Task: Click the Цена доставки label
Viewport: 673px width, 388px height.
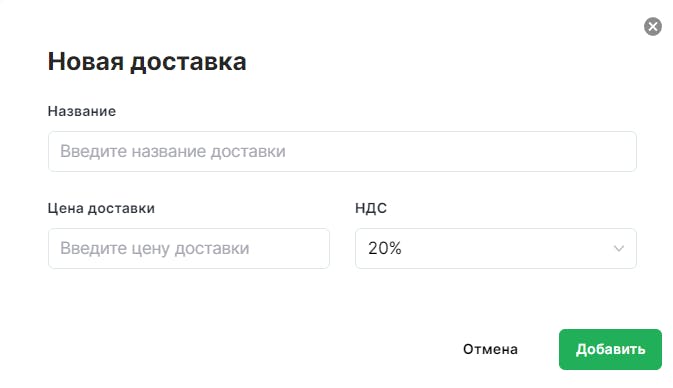Action: point(101,208)
